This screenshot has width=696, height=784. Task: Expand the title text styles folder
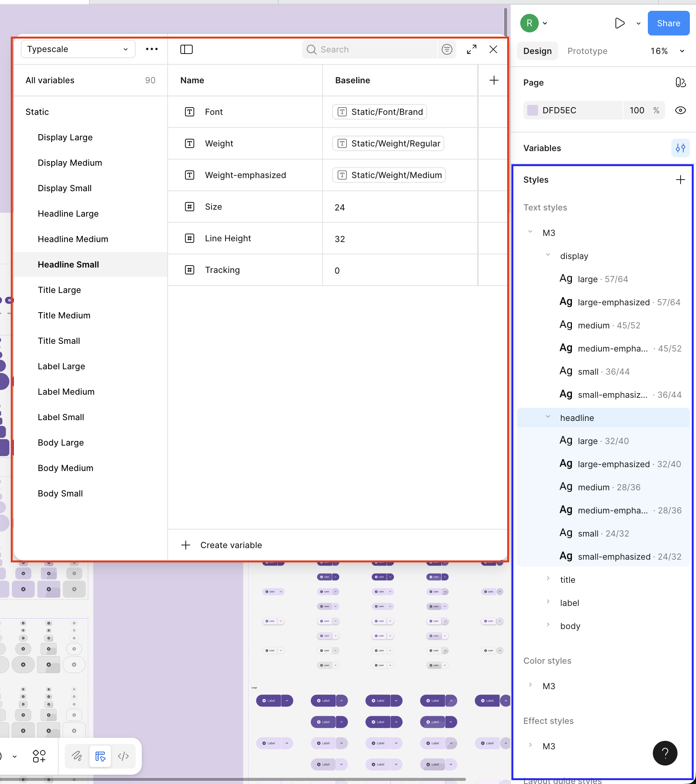(548, 579)
